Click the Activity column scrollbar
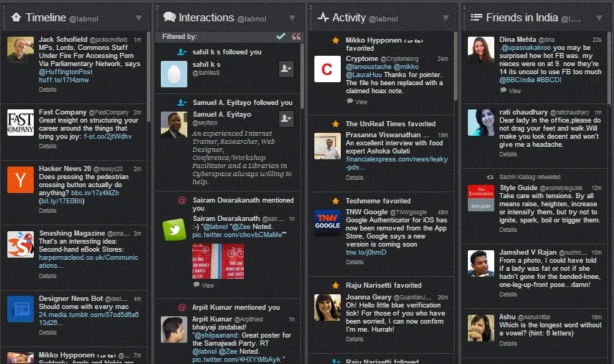 (455, 66)
